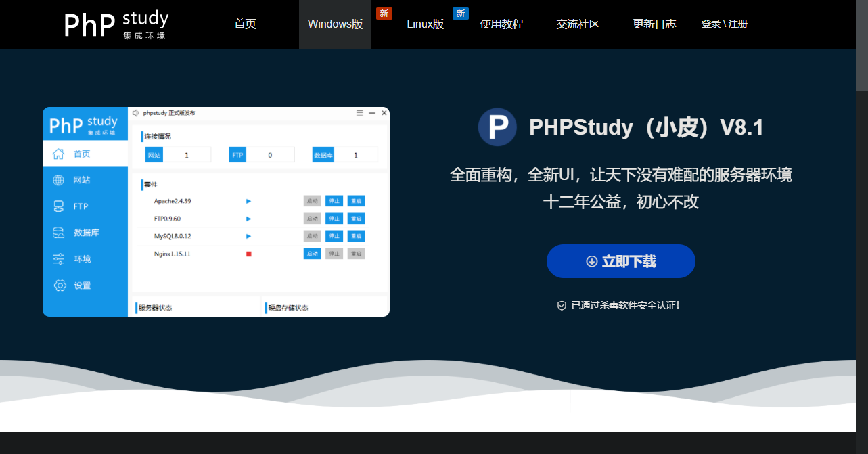The height and width of the screenshot is (454, 868).
Task: Stop the MySQL8.0.12 service via 停止
Action: (x=334, y=235)
